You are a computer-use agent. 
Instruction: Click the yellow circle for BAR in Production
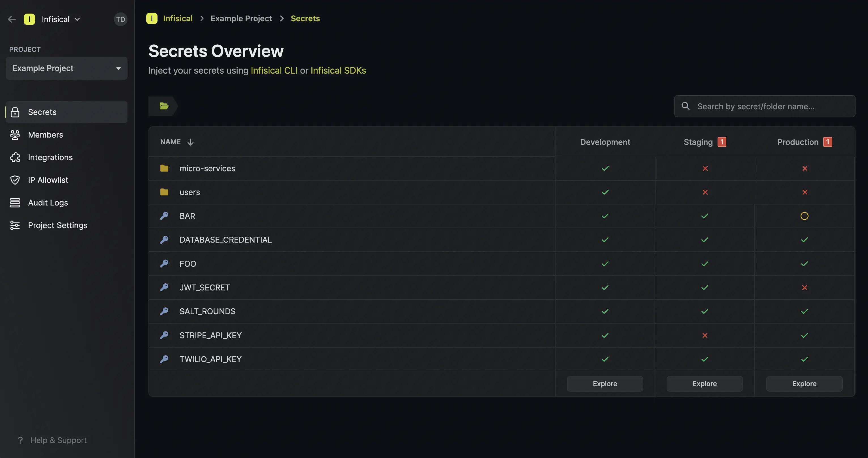pos(805,216)
